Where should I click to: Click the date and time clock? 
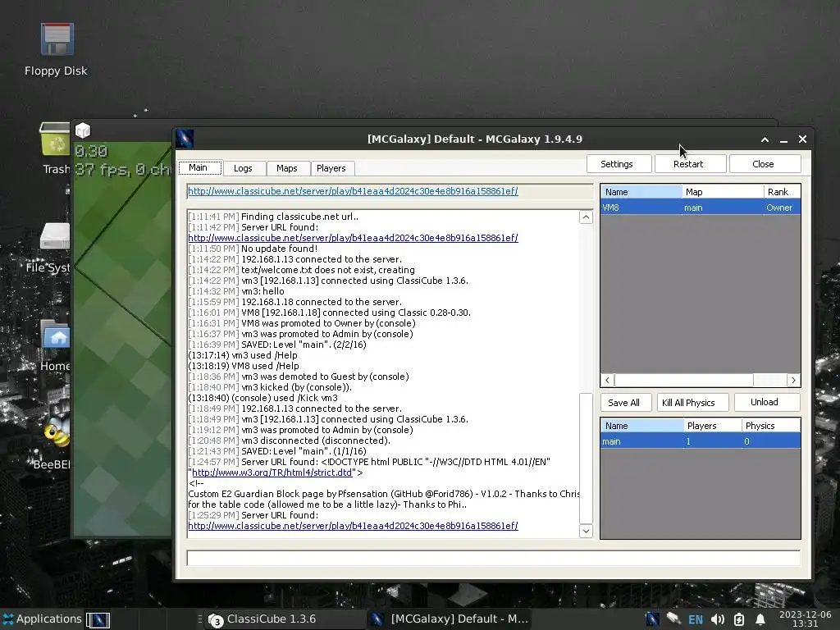click(806, 619)
